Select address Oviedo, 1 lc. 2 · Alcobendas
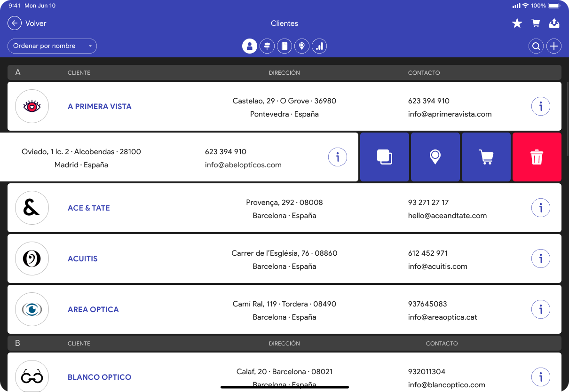 [81, 152]
